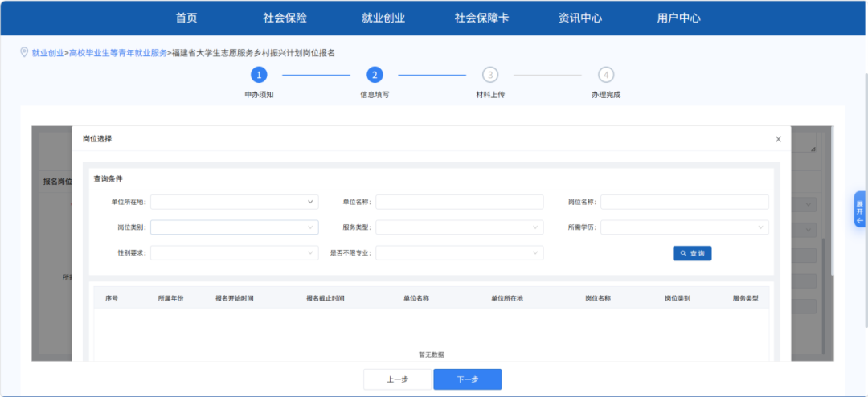Viewport: 868px width, 397px height.
Task: Expand the 展开 side panel tab
Action: [x=859, y=209]
